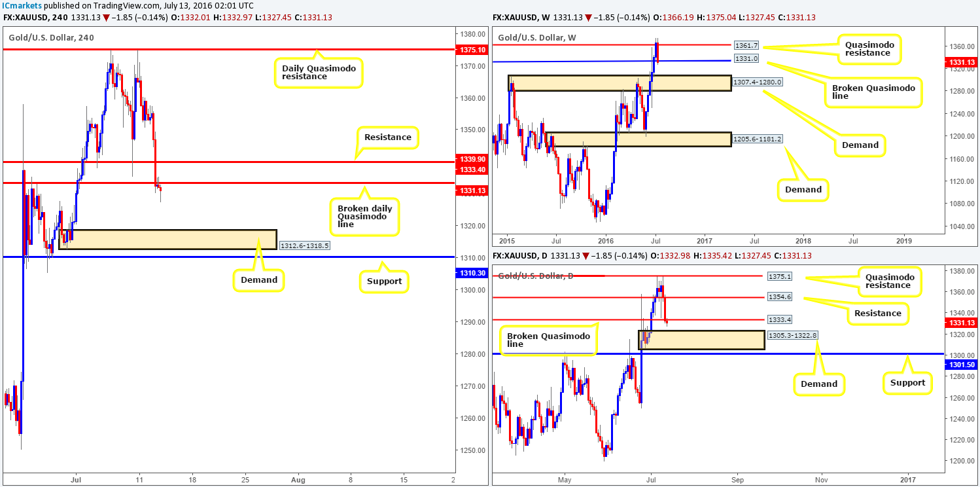The height and width of the screenshot is (487, 980).
Task: Select the FX:XAUUSD, W symbol header
Action: pos(521,18)
